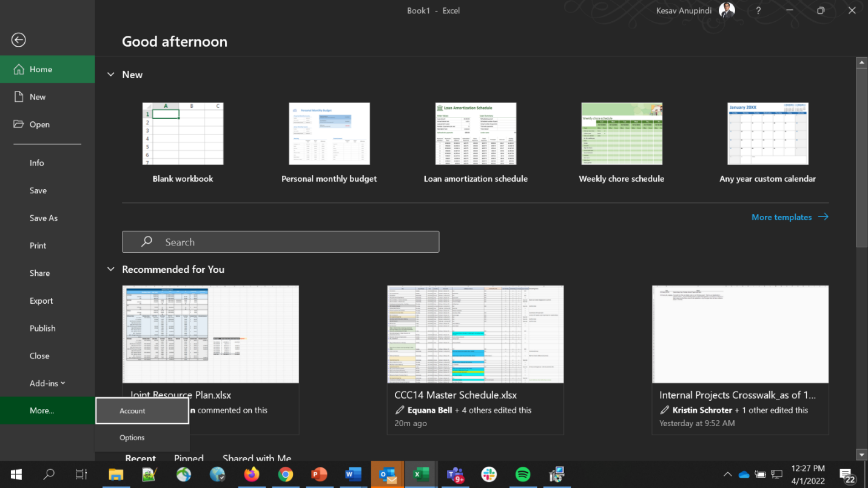Go to Open in the sidebar
868x488 pixels.
tap(47, 124)
